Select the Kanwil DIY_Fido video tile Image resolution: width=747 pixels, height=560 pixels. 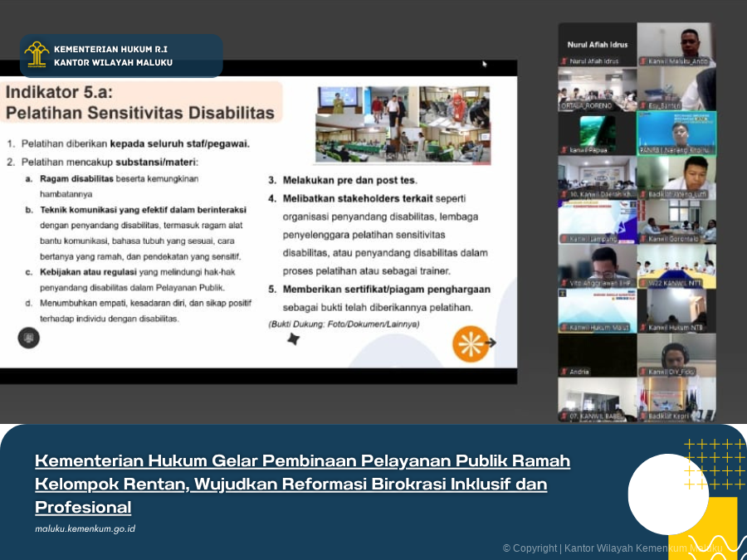676,355
